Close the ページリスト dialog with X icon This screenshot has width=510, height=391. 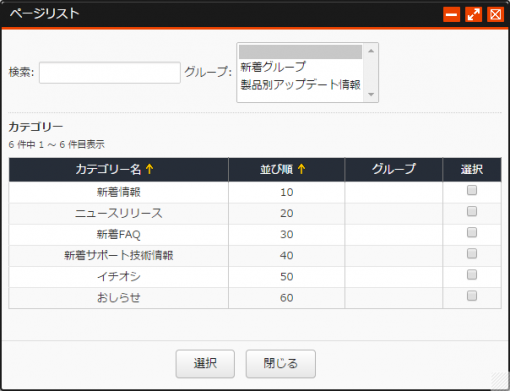tap(495, 14)
